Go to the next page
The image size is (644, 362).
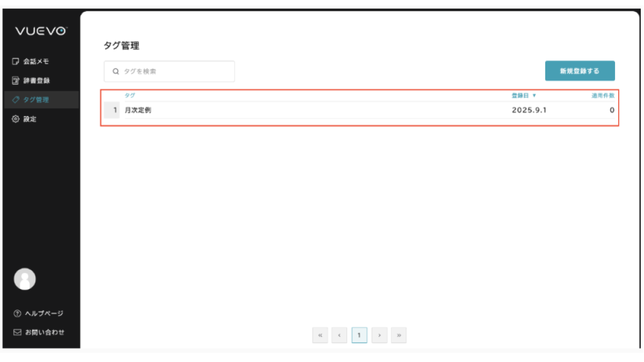379,336
